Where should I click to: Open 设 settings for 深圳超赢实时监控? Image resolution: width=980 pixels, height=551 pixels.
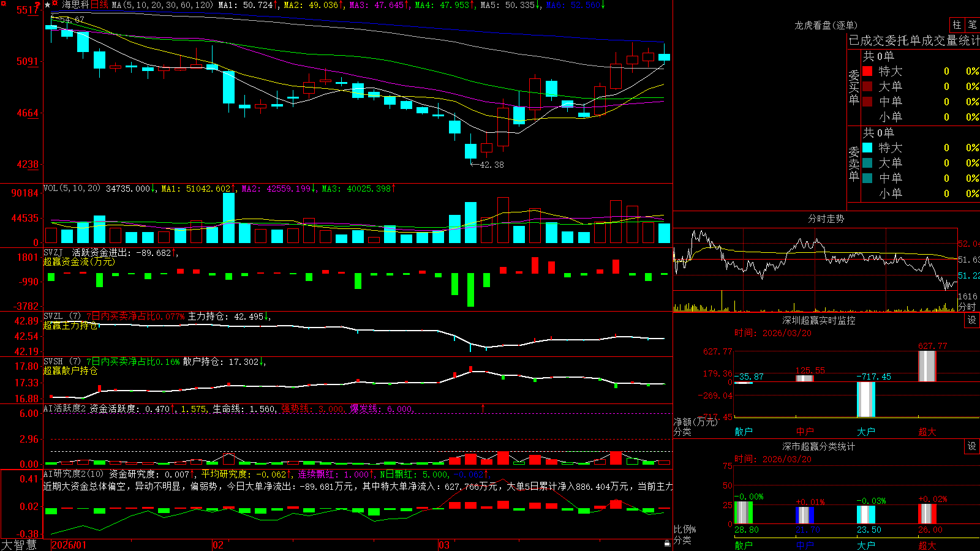(972, 320)
